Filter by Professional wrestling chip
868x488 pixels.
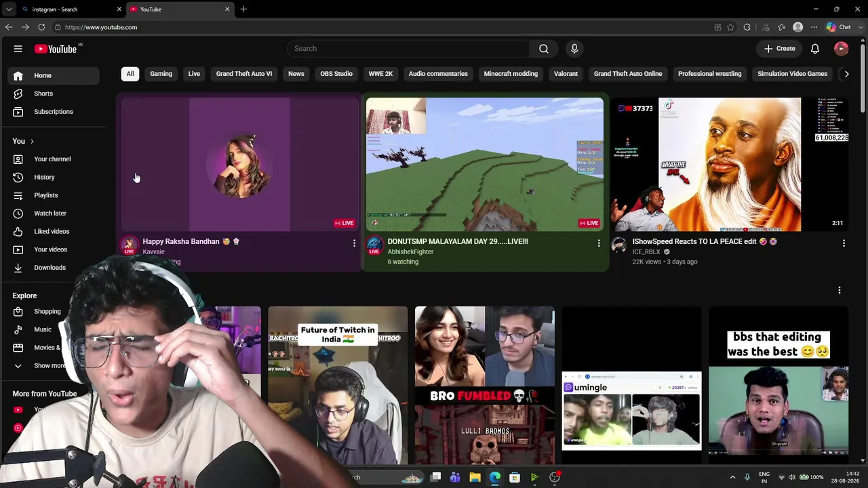pos(710,74)
